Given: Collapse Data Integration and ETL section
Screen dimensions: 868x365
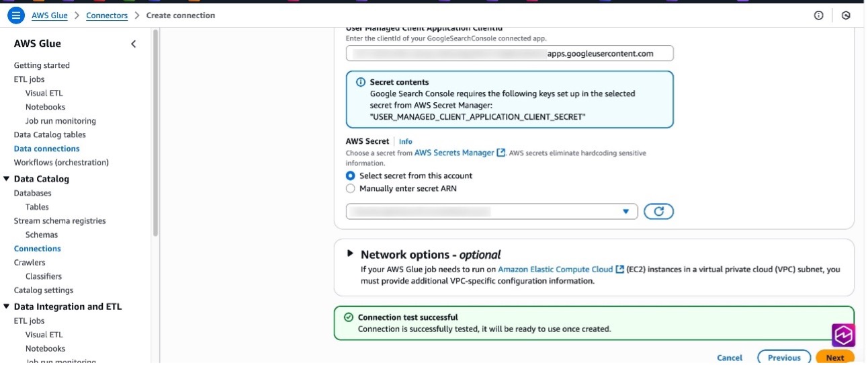Looking at the screenshot, I should pos(7,307).
